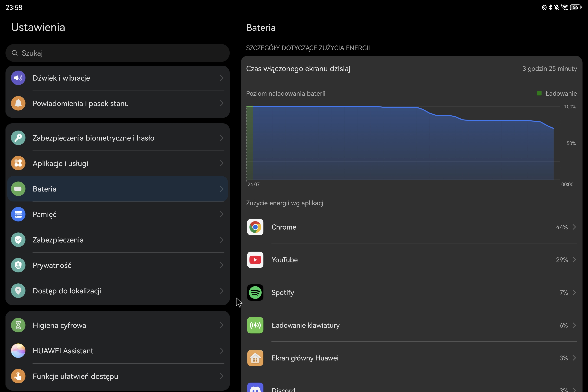This screenshot has height=392, width=588.
Task: Expand Ładowanie klawiatury usage chevron
Action: 574,325
